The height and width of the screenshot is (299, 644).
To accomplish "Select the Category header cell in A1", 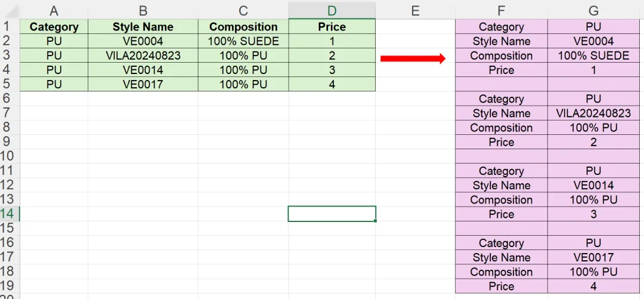I will [x=54, y=27].
